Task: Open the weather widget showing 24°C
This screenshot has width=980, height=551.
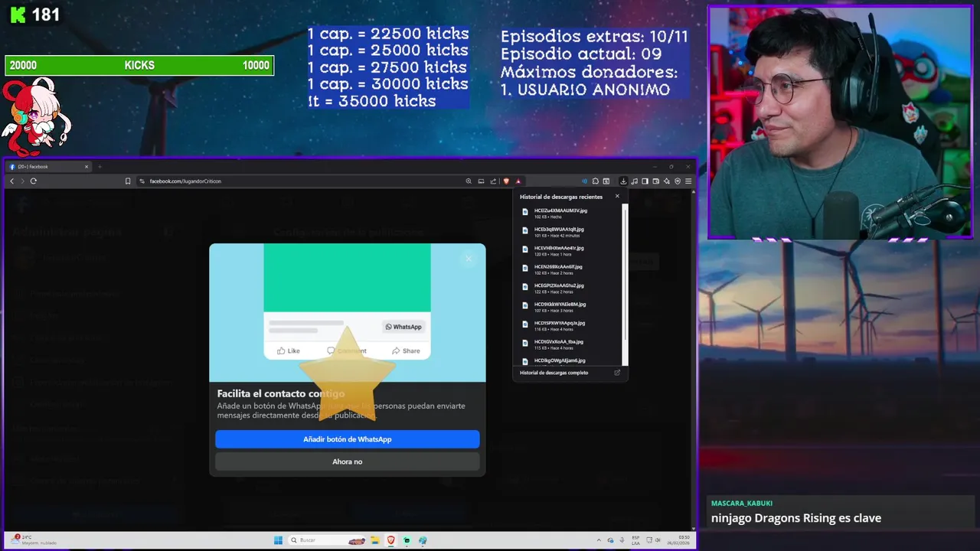Action: (x=34, y=540)
